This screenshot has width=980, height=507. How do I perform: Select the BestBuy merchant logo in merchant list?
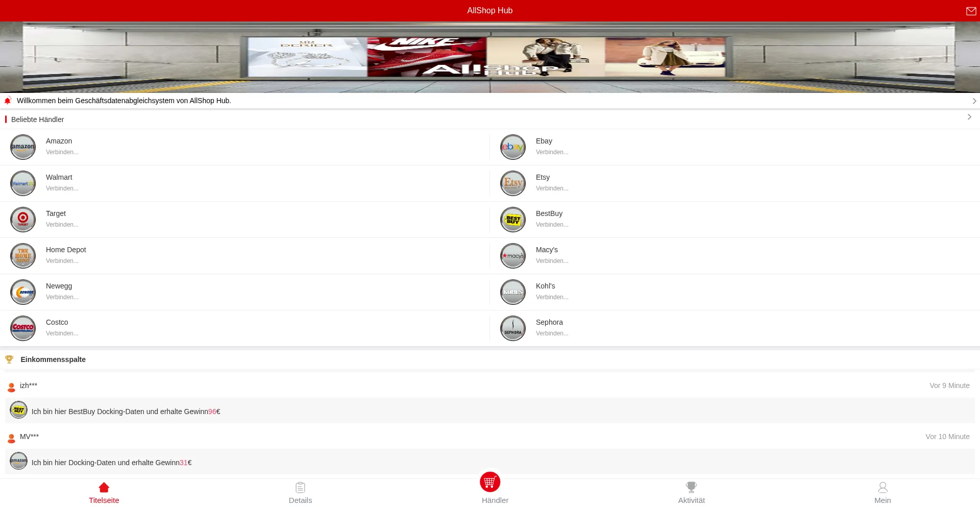(513, 220)
